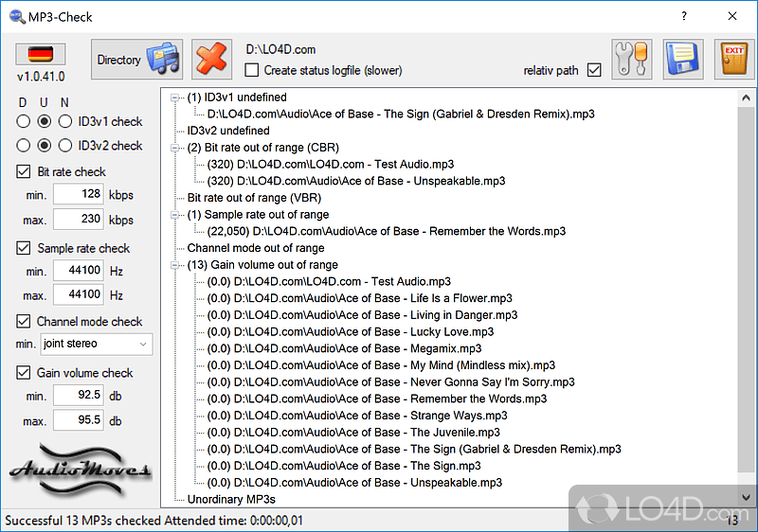Toggle Sample rate check checkbox
The image size is (758, 532).
(23, 248)
